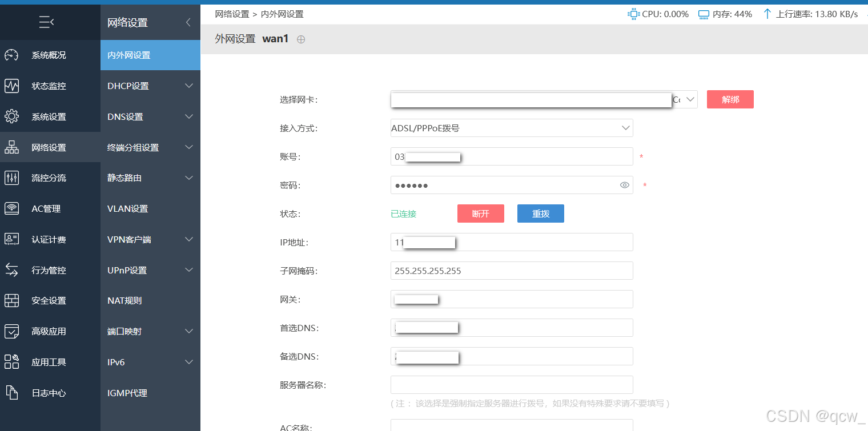Expand the 端口映射 submenu
The image size is (868, 431).
tap(189, 331)
